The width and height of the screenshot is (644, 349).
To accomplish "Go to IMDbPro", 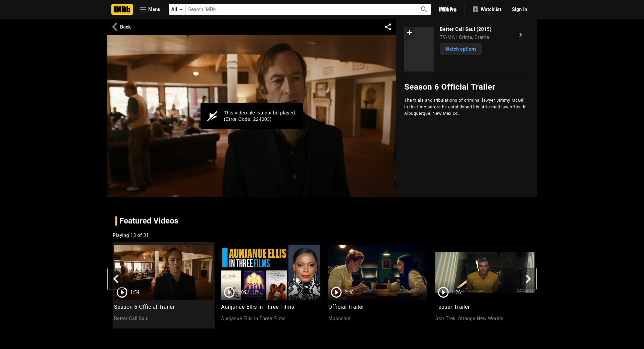I will click(x=447, y=9).
